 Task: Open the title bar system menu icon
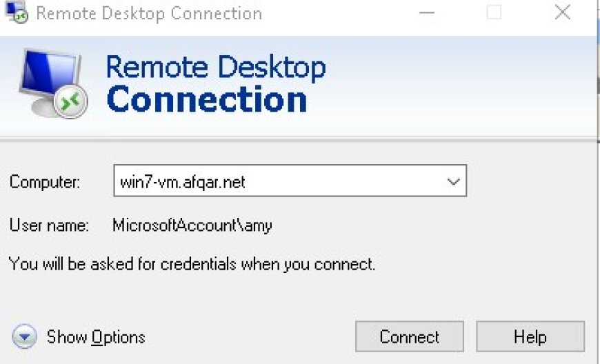point(16,12)
